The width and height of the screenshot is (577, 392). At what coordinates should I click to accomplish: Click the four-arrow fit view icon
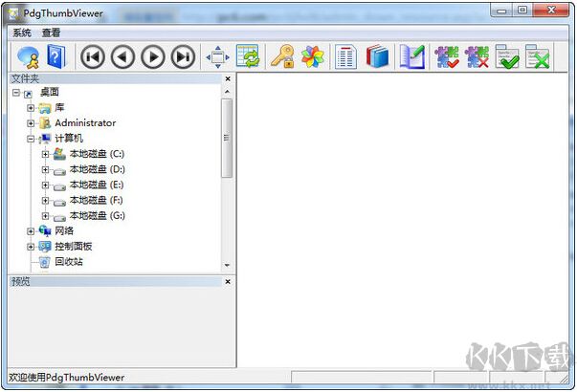[218, 57]
